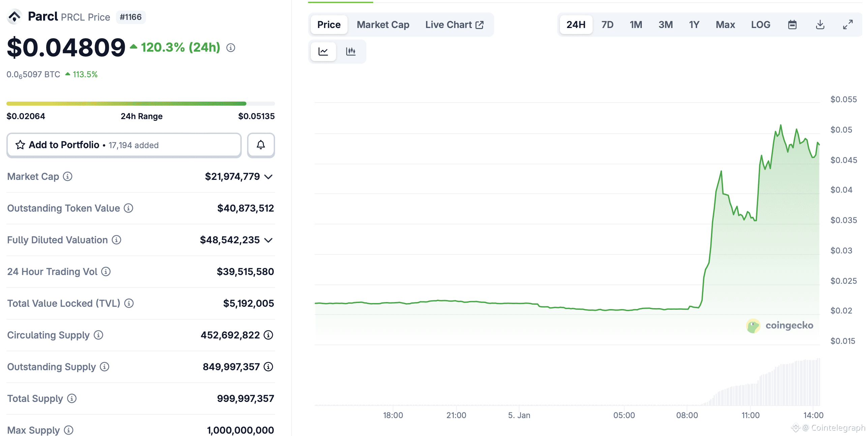868x436 pixels.
Task: Select the Price chart tab
Action: click(329, 24)
